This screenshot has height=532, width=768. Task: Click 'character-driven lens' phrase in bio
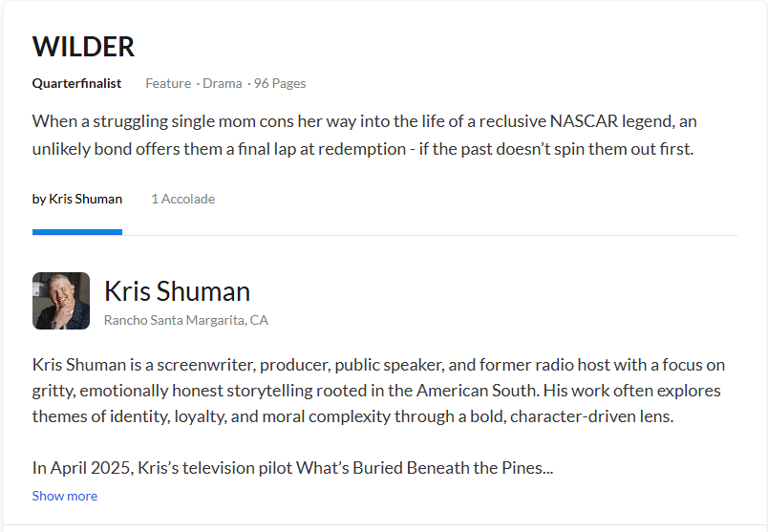591,416
